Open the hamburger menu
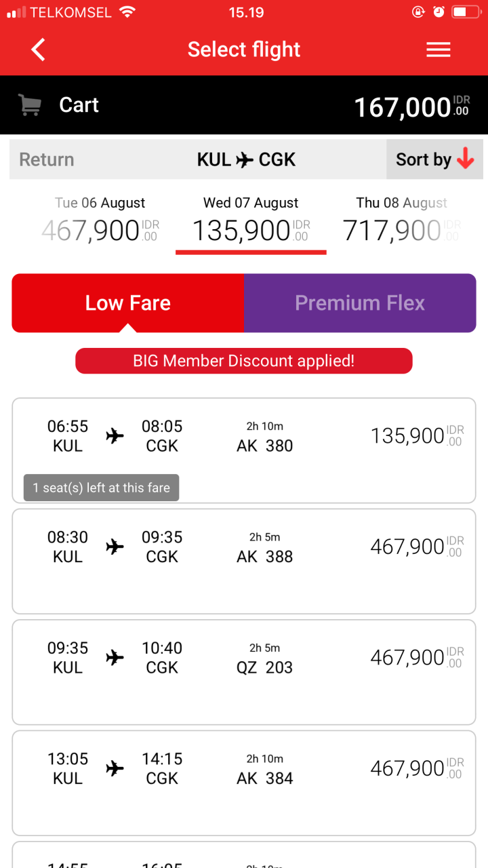Viewport: 488px width, 868px height. pyautogui.click(x=438, y=50)
